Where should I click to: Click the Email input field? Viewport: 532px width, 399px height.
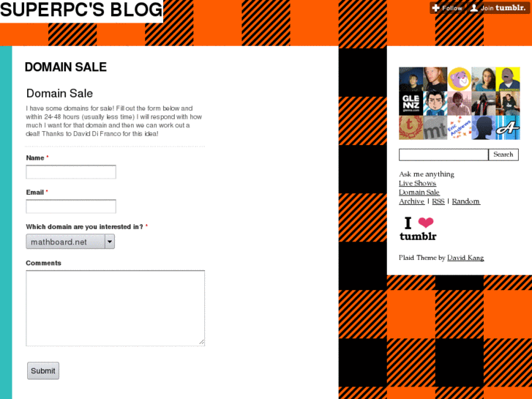(71, 206)
